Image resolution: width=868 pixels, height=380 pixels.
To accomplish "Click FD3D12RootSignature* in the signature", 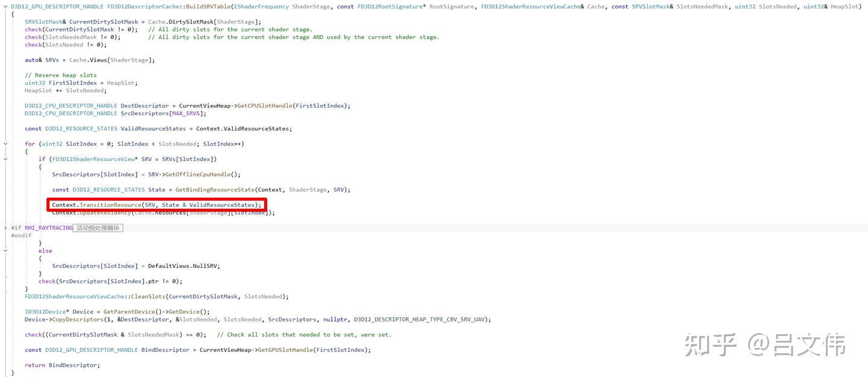I will point(391,6).
